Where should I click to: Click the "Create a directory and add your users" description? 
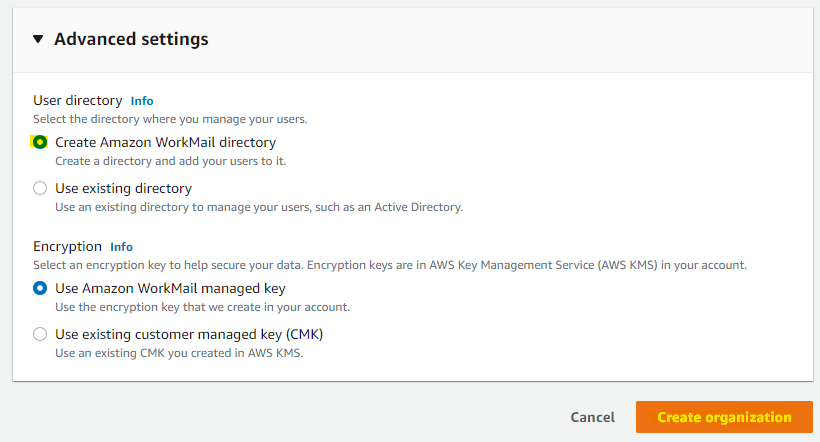point(170,161)
